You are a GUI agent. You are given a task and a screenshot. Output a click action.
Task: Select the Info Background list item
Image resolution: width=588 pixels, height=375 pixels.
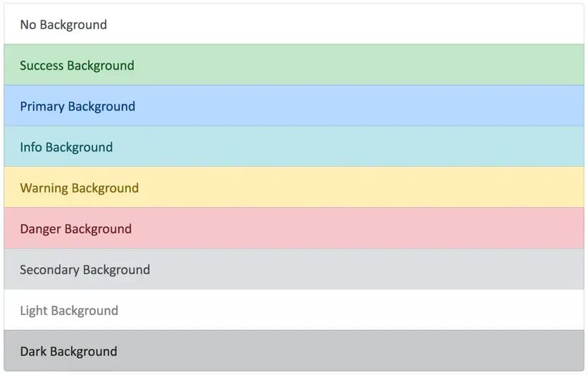tap(294, 147)
